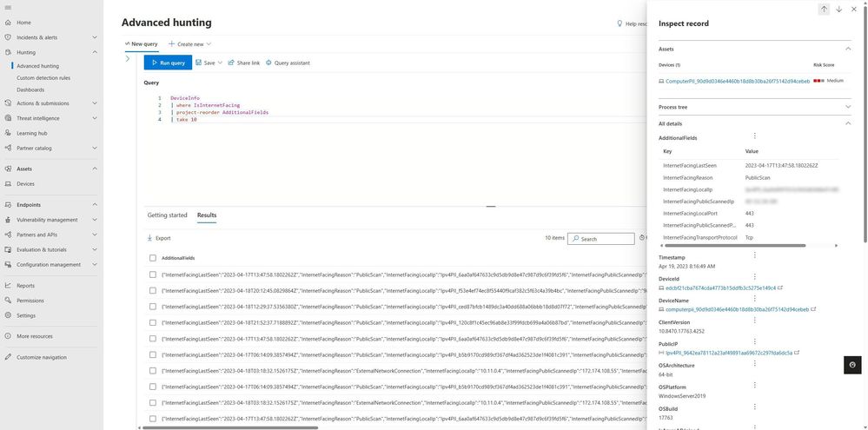Run the query
Screen dimensions: 868x430
point(168,63)
